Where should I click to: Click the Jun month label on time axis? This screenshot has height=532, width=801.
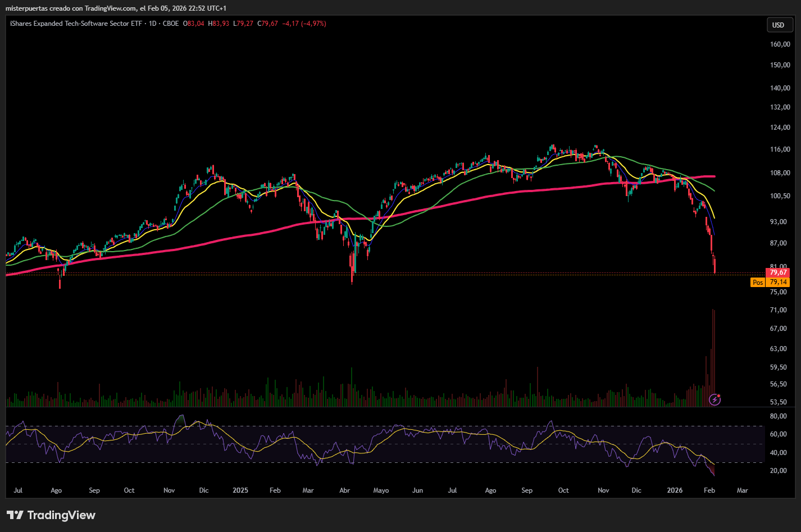coord(417,490)
